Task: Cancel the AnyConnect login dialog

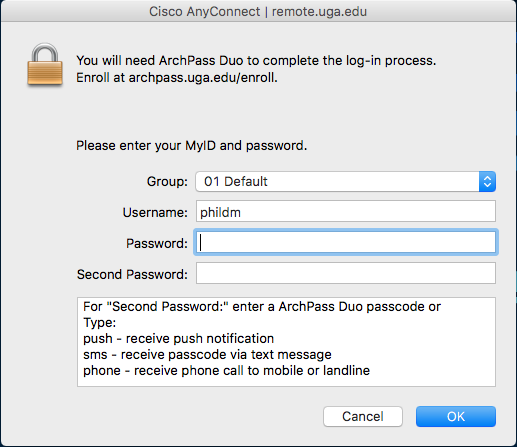Action: click(x=363, y=416)
